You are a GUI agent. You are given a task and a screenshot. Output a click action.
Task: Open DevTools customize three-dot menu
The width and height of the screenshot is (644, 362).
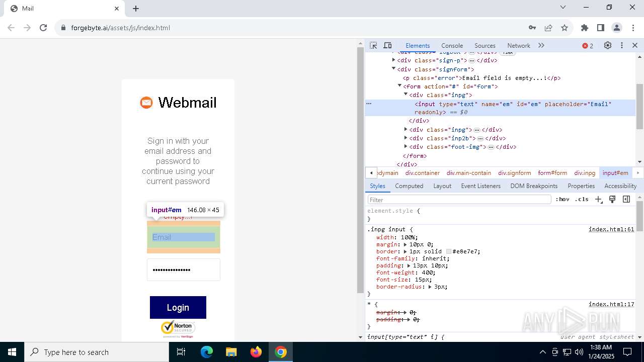pyautogui.click(x=622, y=45)
